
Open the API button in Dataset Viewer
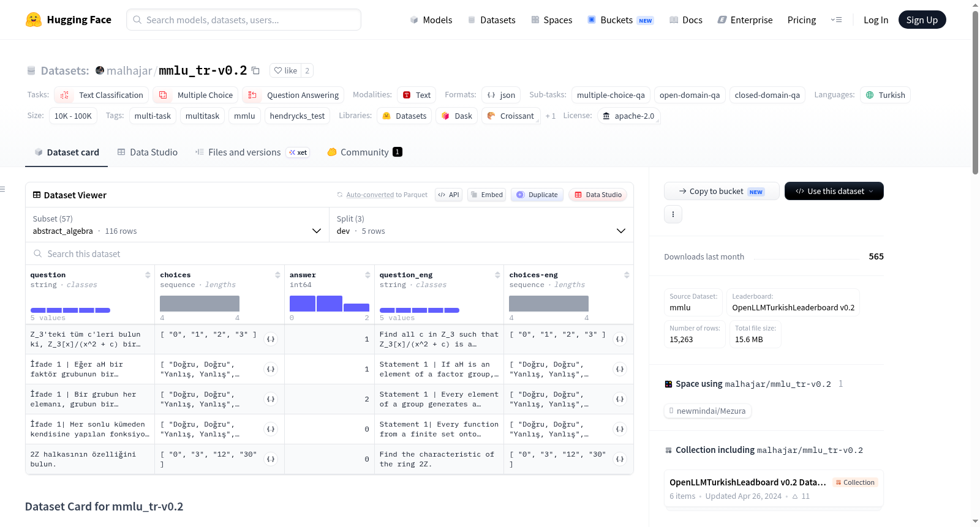click(x=448, y=195)
